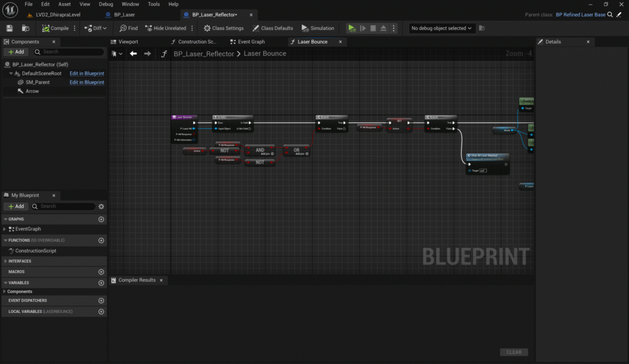This screenshot has height=364, width=629.
Task: Close the Laser Bounce graph tab
Action: [340, 42]
